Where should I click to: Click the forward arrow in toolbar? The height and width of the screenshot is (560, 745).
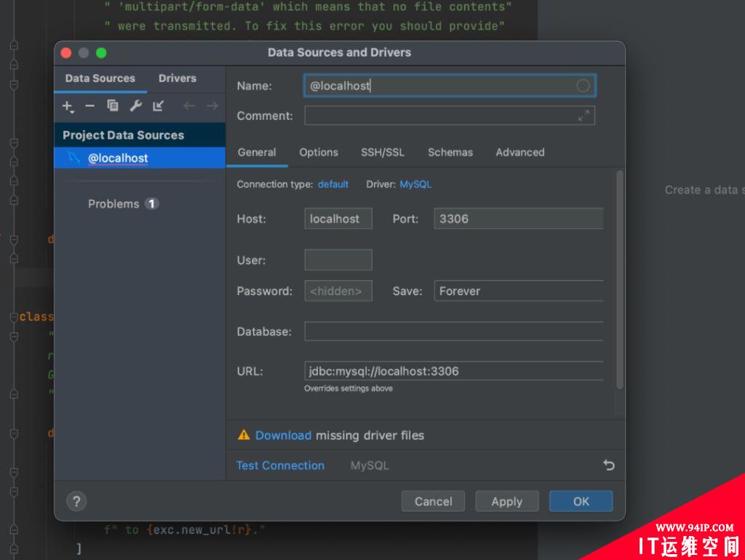point(212,105)
